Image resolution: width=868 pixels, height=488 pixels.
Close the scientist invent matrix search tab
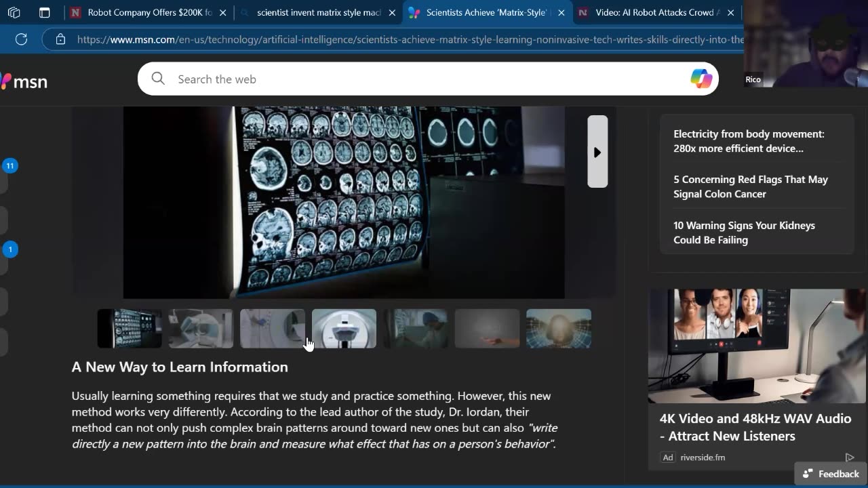[x=392, y=12]
